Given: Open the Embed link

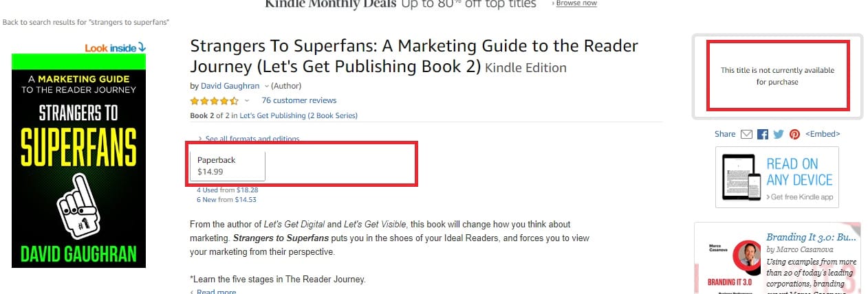Looking at the screenshot, I should (823, 134).
